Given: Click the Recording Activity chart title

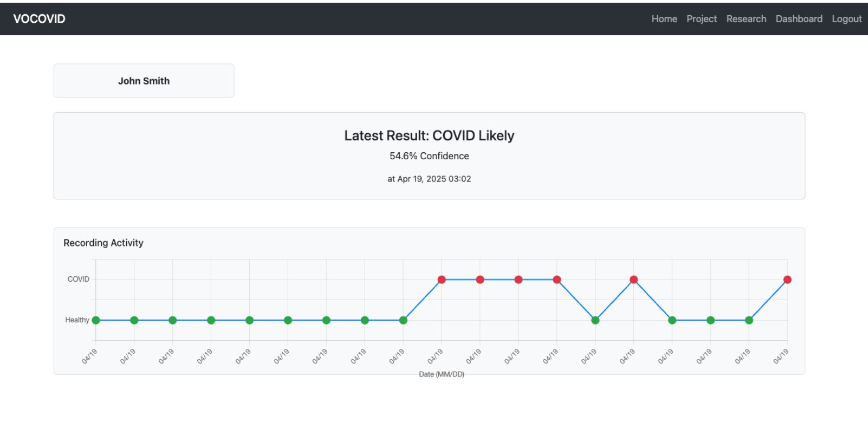Looking at the screenshot, I should coord(103,243).
